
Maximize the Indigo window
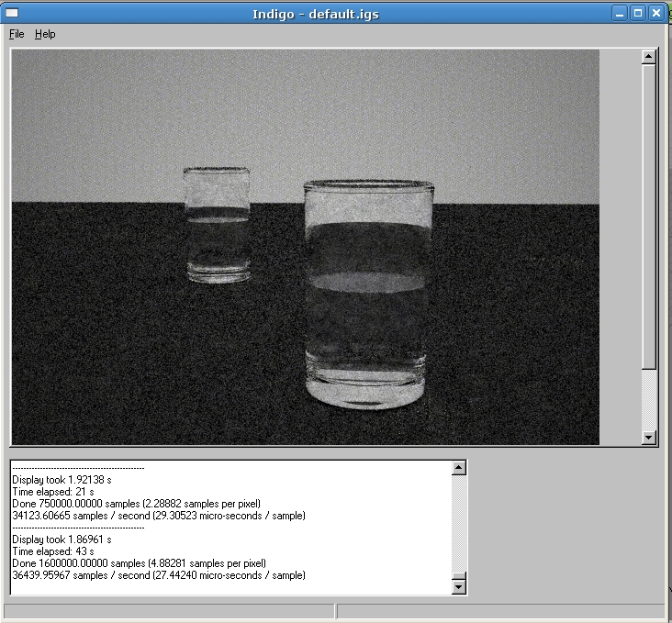click(x=638, y=13)
